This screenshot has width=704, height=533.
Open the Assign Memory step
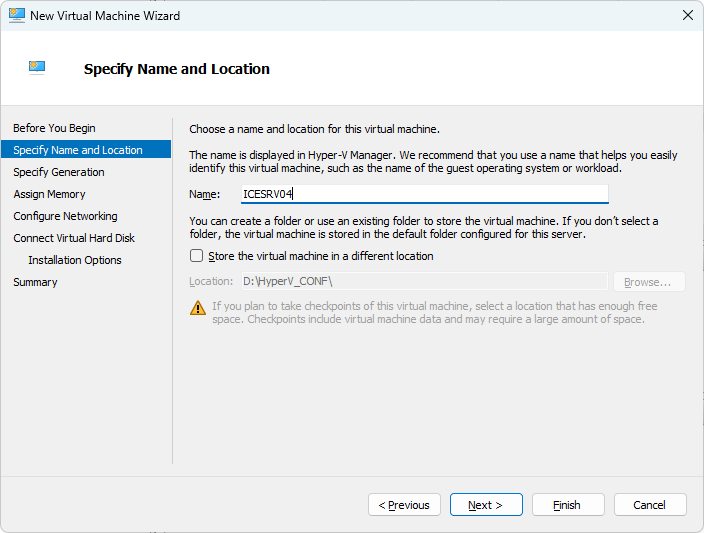(x=49, y=194)
